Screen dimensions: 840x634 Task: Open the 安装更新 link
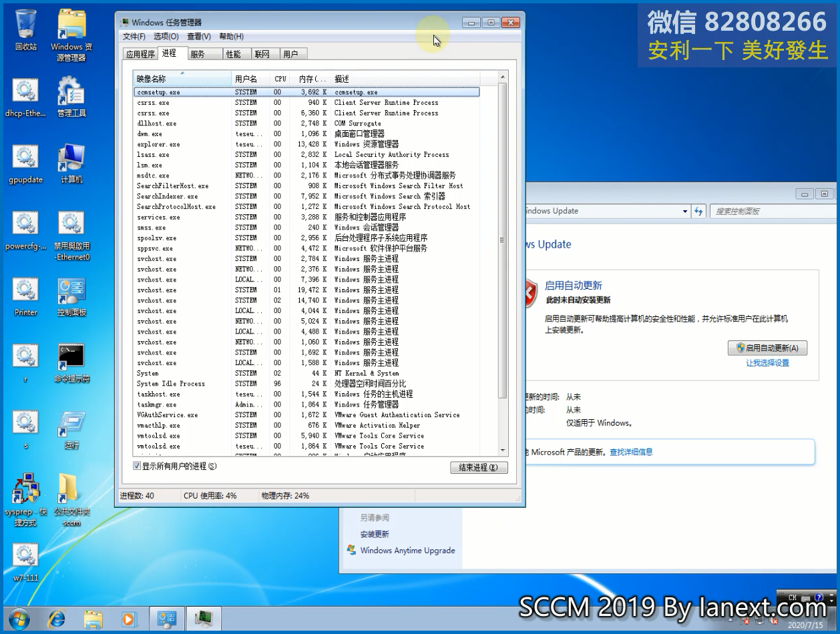tap(375, 534)
